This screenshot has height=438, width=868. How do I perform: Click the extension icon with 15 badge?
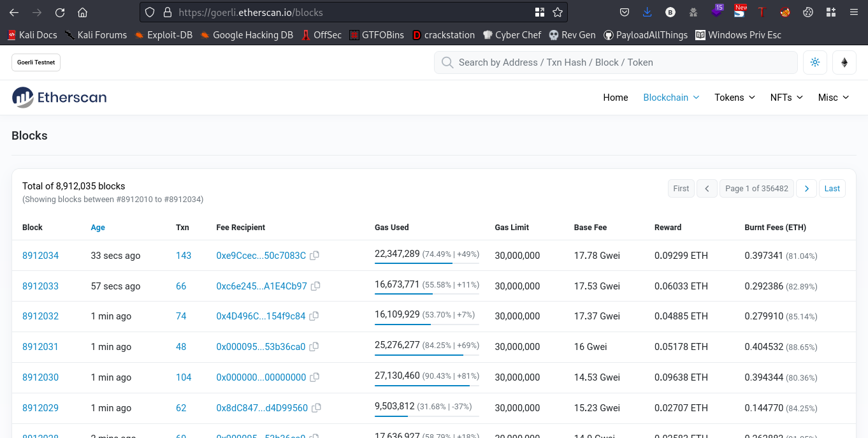point(717,11)
